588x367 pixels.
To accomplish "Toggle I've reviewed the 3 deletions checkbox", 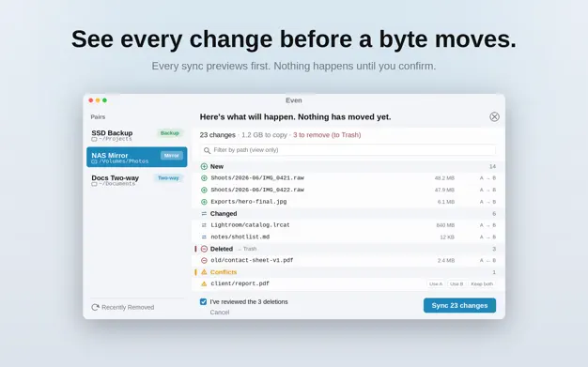I will click(203, 302).
